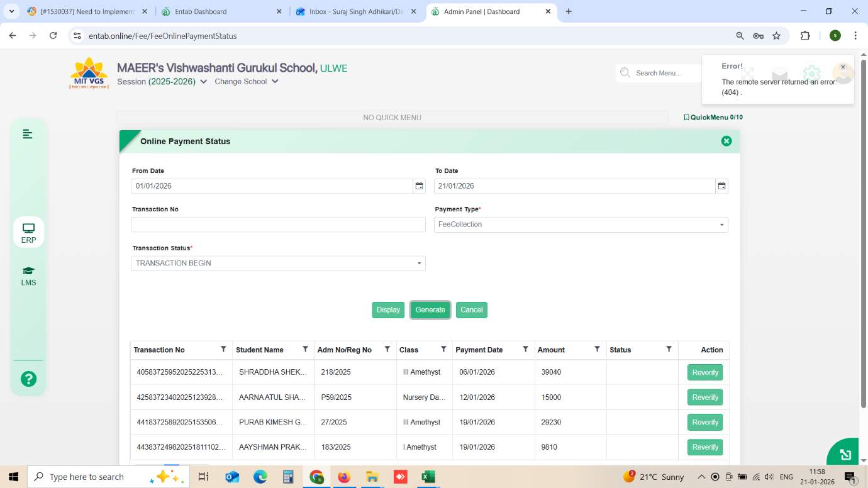Click the green help question mark icon
Image resolution: width=868 pixels, height=488 pixels.
28,379
